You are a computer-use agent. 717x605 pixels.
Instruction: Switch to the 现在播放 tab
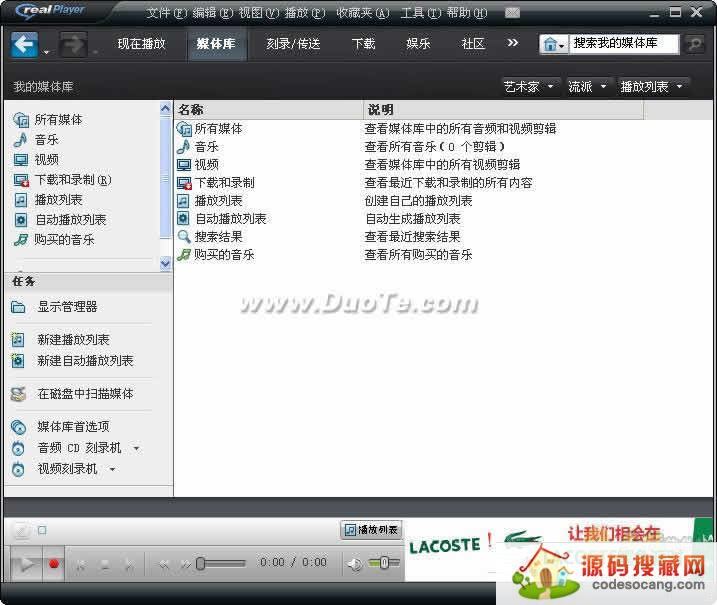[x=141, y=44]
